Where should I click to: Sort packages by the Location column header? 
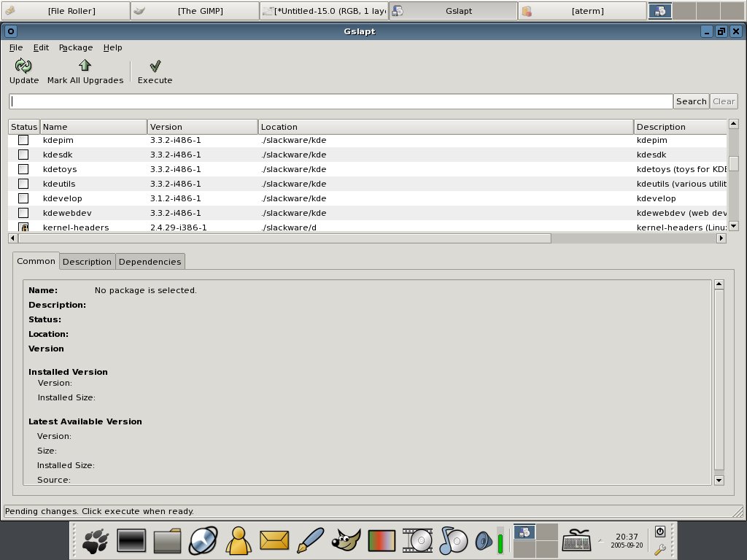(446, 127)
